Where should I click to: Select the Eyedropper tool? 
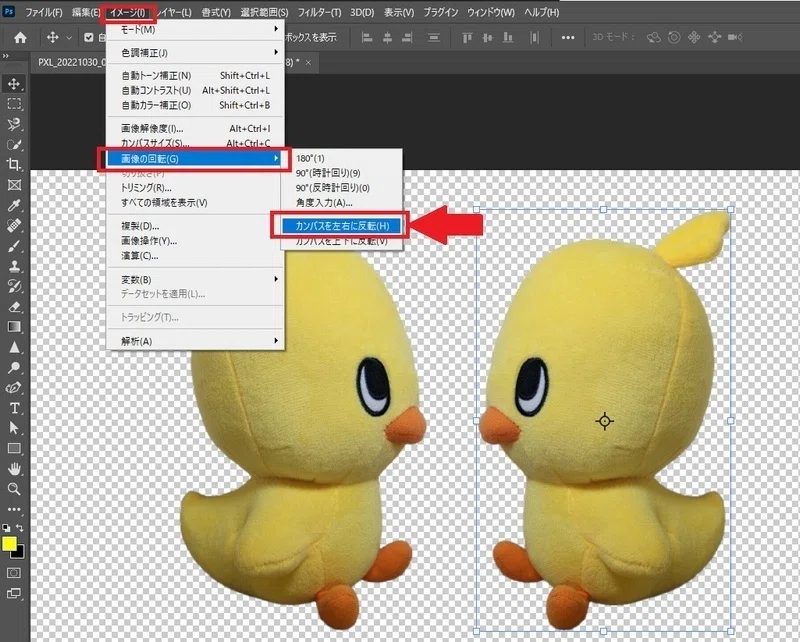[x=14, y=205]
